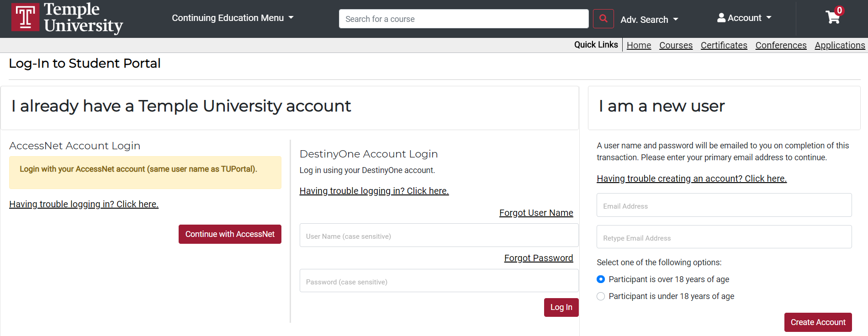This screenshot has width=868, height=336.
Task: Click the Temple University logo
Action: [67, 18]
